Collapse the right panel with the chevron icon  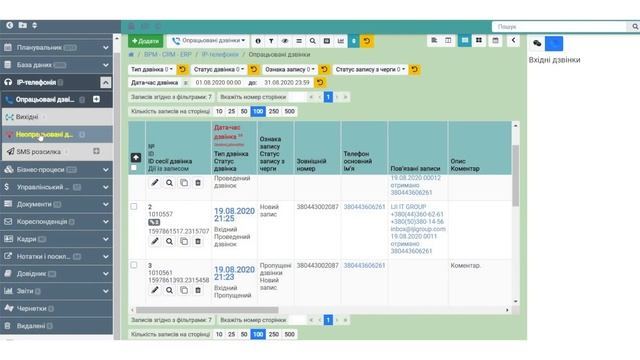(x=513, y=40)
